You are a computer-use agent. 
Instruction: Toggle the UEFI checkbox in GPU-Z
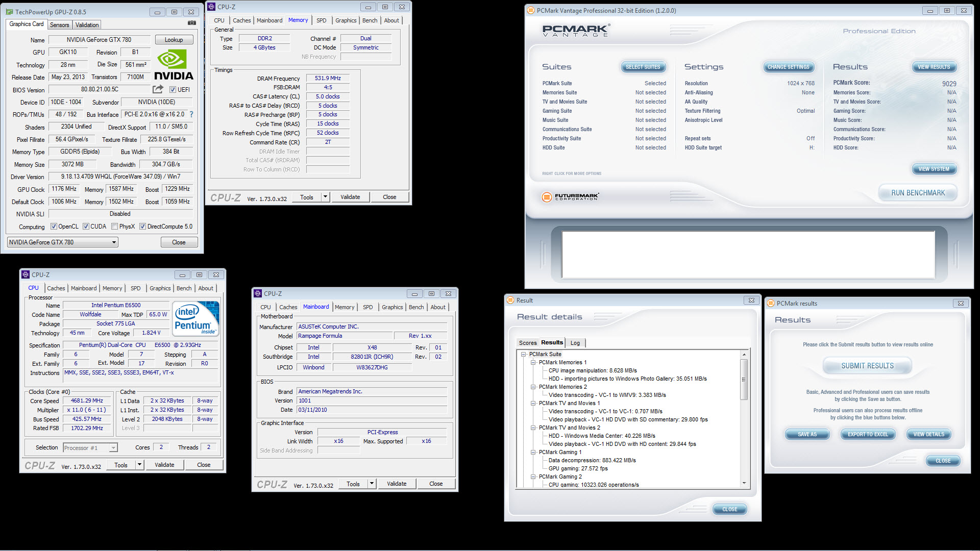[173, 90]
